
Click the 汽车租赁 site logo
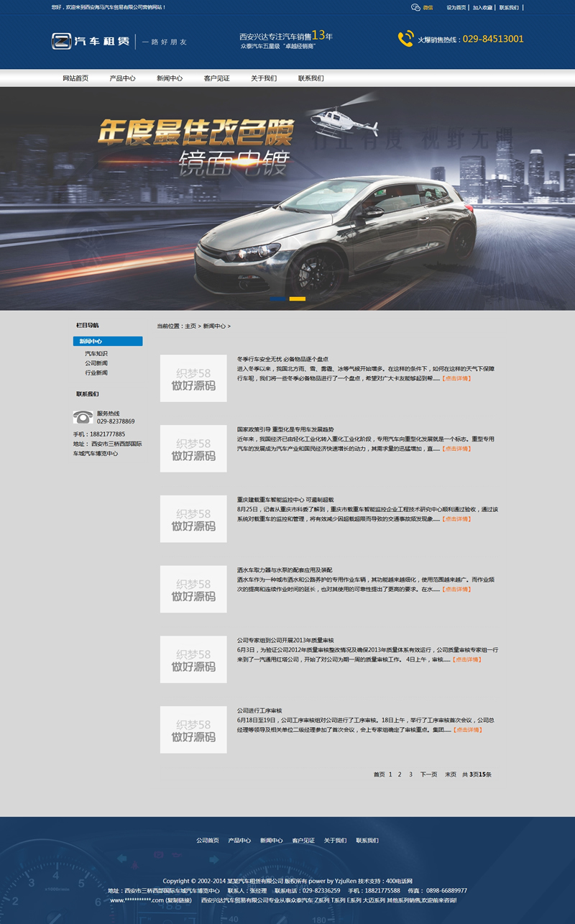[91, 42]
